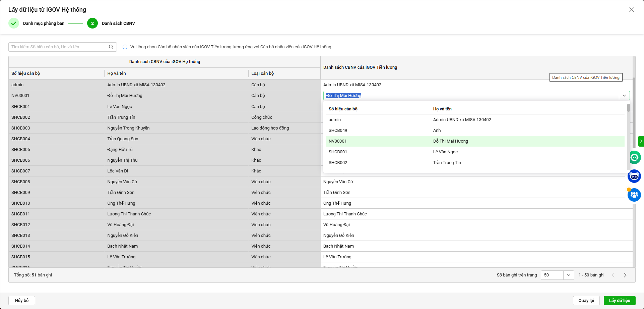Click the Lấy dữ liệu button
This screenshot has width=644, height=309.
(x=620, y=301)
